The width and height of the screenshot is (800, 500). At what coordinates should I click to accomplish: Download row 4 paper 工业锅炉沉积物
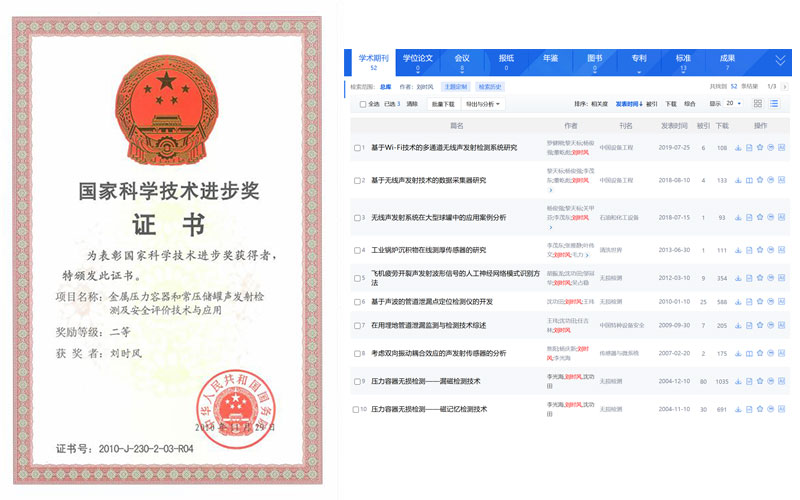(738, 250)
